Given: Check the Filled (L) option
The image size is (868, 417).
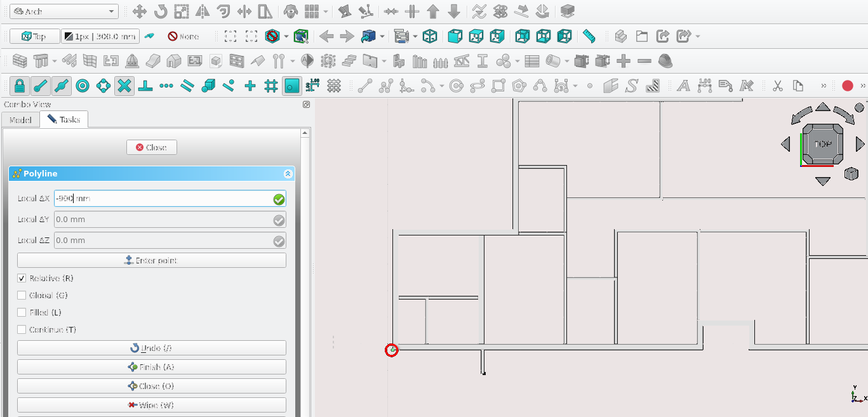Looking at the screenshot, I should point(22,313).
